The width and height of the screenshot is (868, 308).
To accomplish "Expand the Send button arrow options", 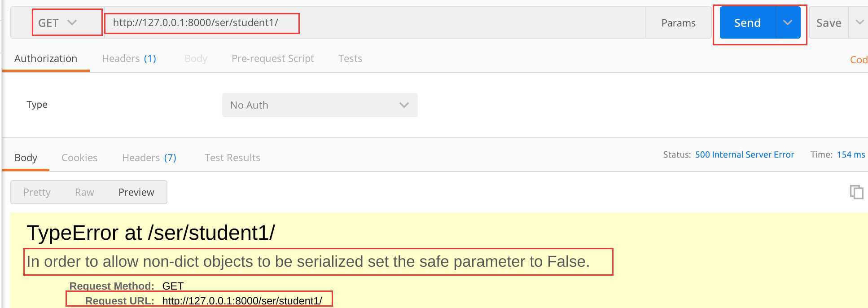I will click(788, 22).
